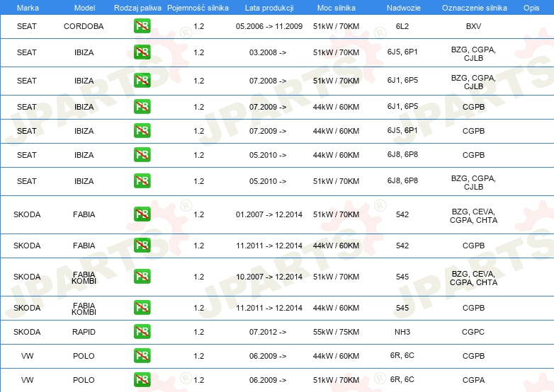Click the Nadwozie column header

point(404,8)
